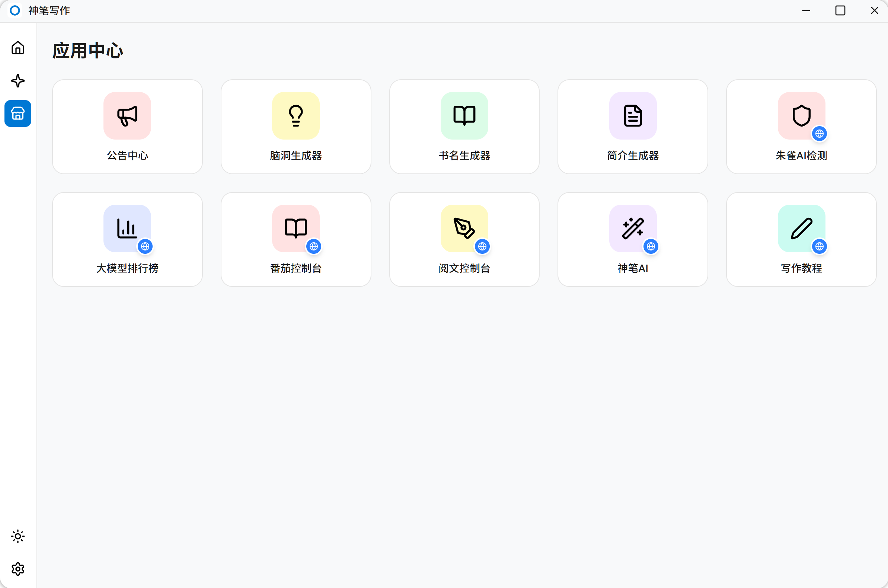Open the 番茄控制台 card
888x588 pixels.
click(296, 239)
